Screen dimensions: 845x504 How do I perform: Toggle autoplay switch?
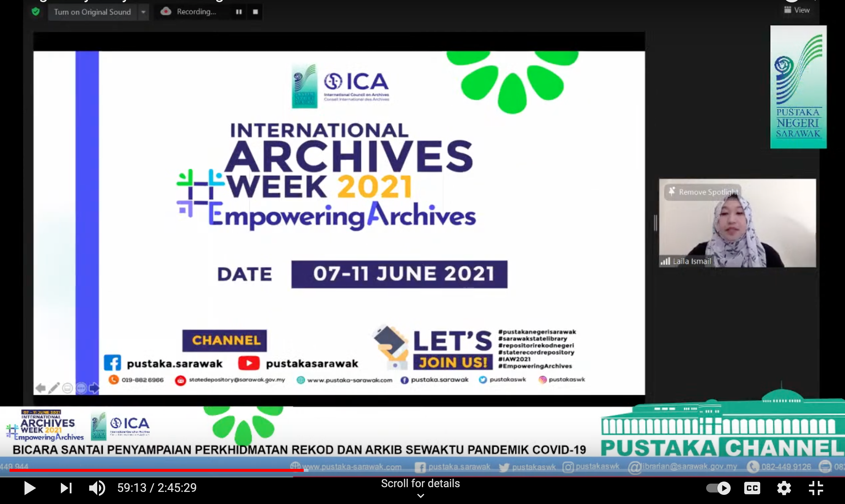[x=718, y=488]
